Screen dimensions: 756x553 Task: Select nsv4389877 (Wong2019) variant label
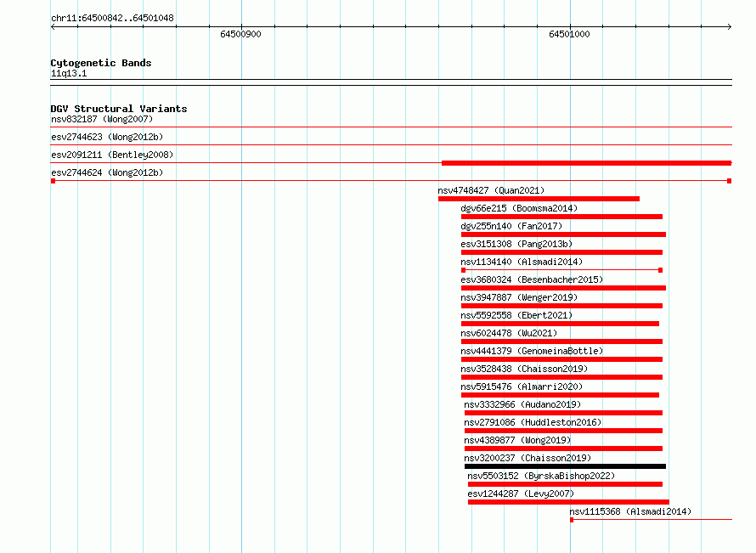517,440
